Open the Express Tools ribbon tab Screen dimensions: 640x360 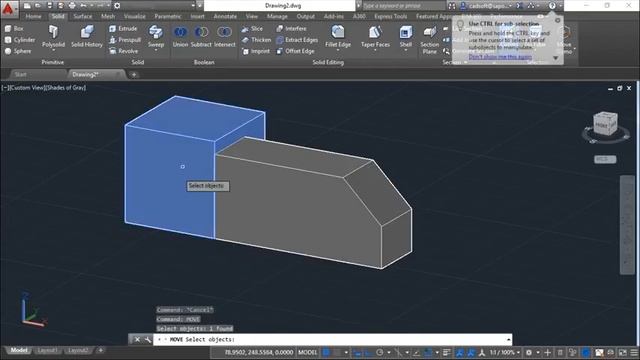coord(391,16)
